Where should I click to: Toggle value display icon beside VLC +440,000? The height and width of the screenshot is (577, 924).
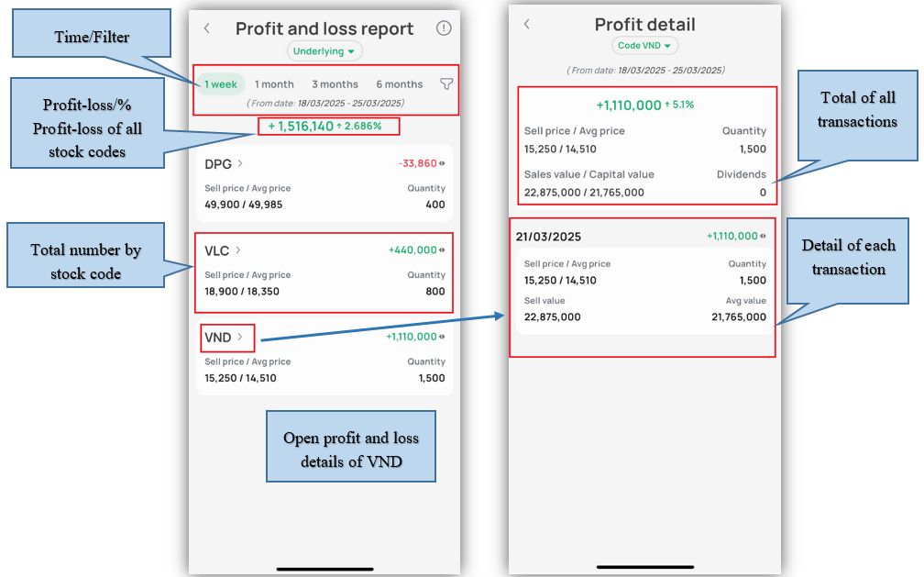(443, 250)
